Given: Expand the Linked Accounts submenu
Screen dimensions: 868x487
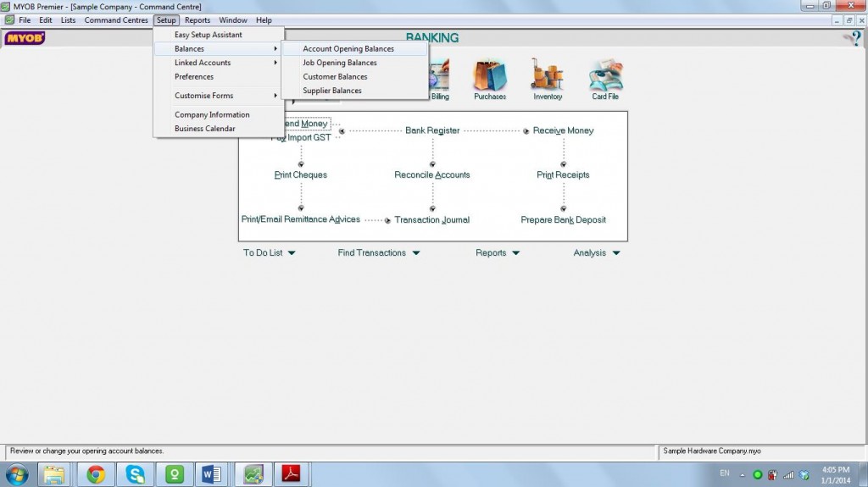Looking at the screenshot, I should click(219, 63).
